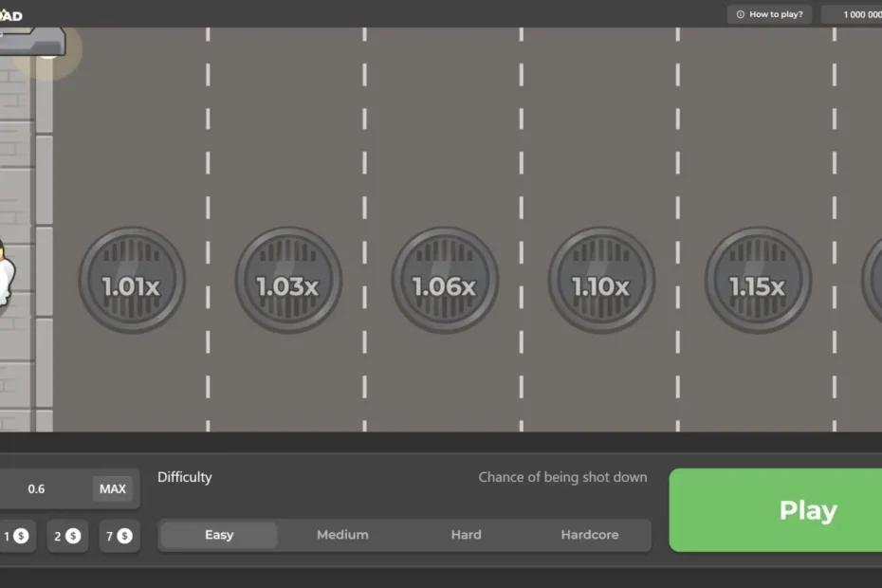
Task: Click the chicken character on the sidewalk
Action: (x=6, y=275)
